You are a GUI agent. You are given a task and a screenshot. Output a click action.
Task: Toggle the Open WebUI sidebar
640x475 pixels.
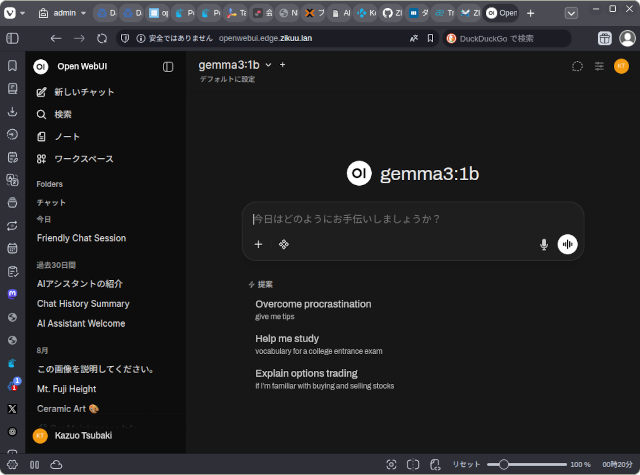click(x=168, y=66)
